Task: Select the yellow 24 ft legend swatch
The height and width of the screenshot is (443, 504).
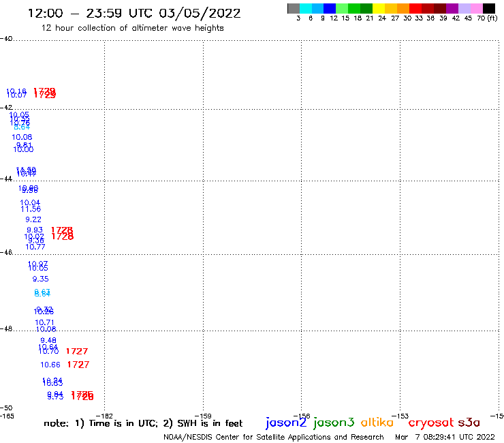Action: [378, 9]
